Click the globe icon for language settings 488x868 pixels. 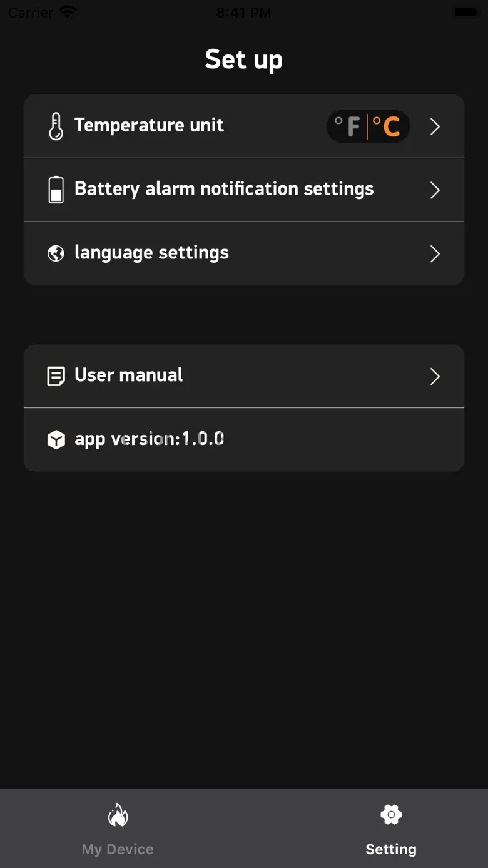click(56, 253)
